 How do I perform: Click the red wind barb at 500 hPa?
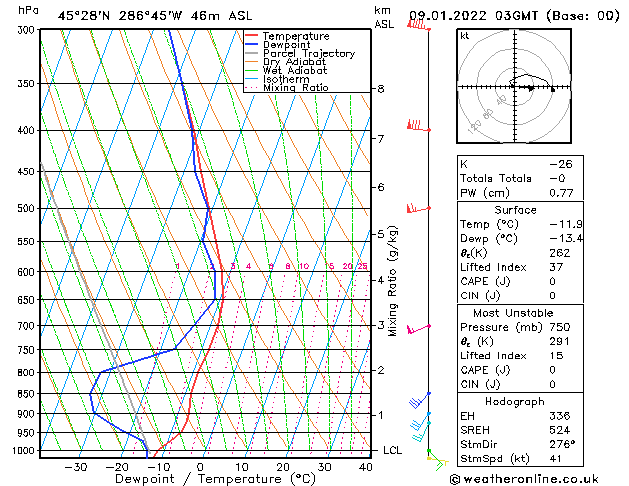pos(419,208)
